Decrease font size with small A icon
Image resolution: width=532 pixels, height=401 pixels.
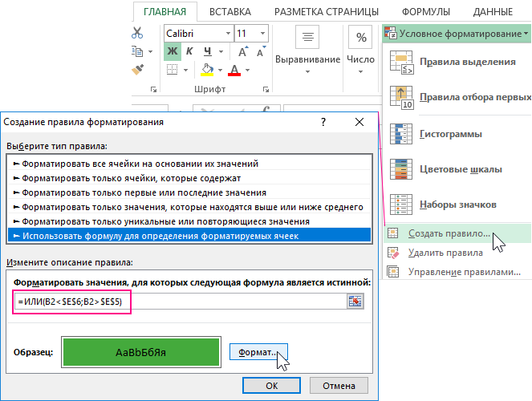tap(262, 51)
